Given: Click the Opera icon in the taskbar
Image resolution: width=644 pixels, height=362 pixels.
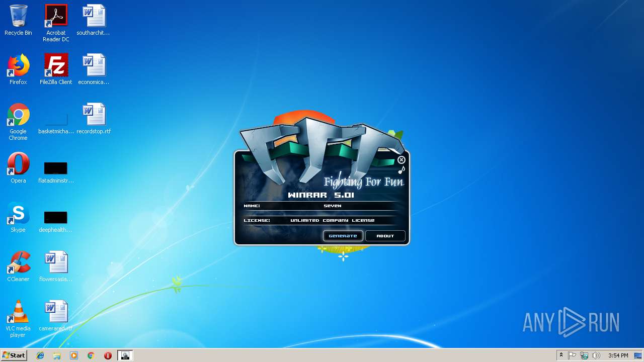Looking at the screenshot, I should (x=108, y=355).
